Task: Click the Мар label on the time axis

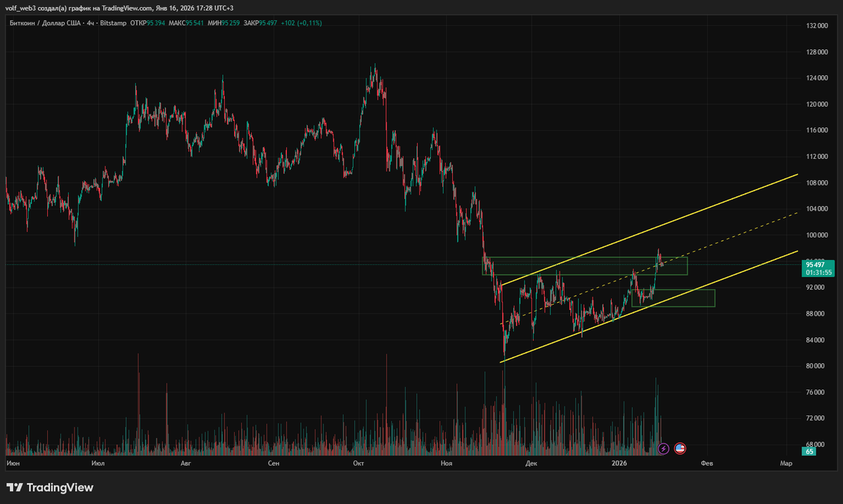Action: pos(786,463)
